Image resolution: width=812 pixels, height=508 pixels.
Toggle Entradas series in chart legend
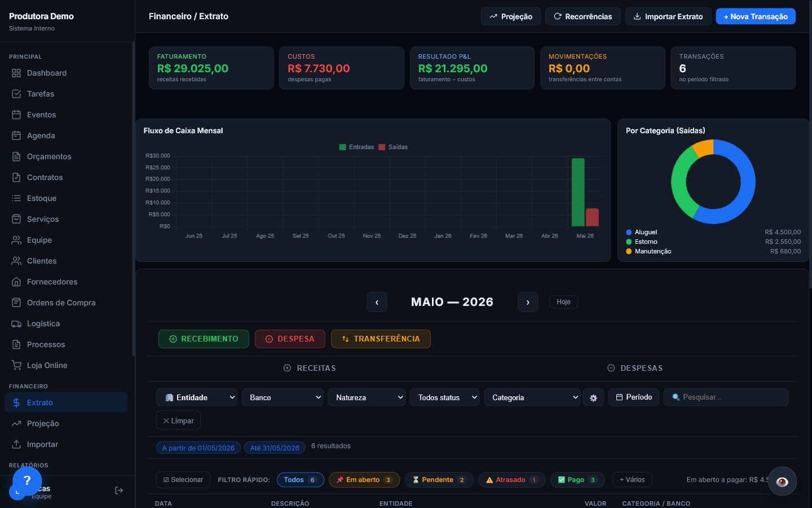pos(356,147)
